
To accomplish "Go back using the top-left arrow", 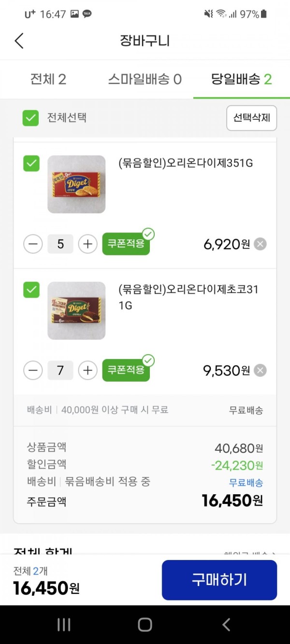I will [19, 41].
